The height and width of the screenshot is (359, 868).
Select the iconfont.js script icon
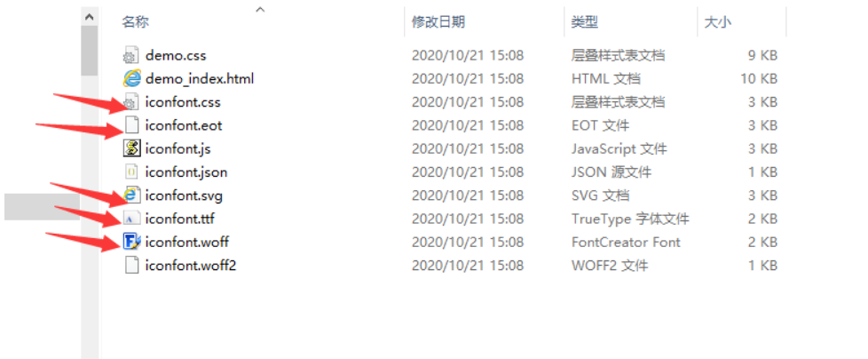point(131,148)
